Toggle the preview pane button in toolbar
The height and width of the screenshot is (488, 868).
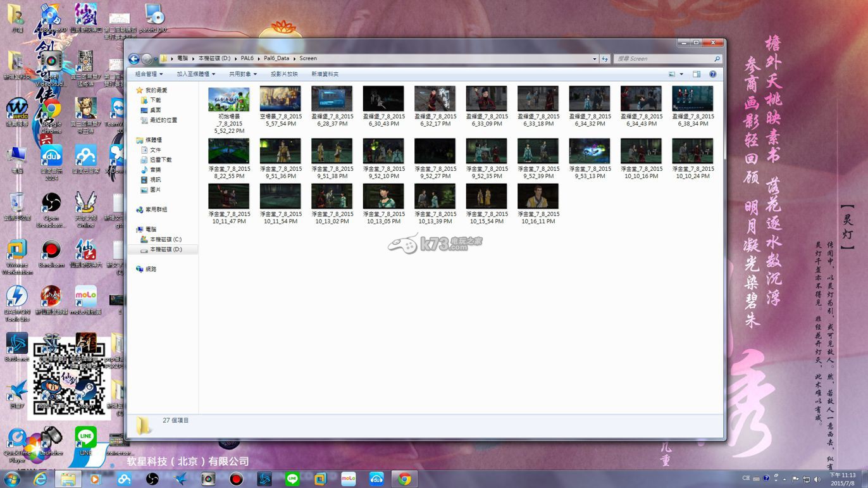[697, 74]
